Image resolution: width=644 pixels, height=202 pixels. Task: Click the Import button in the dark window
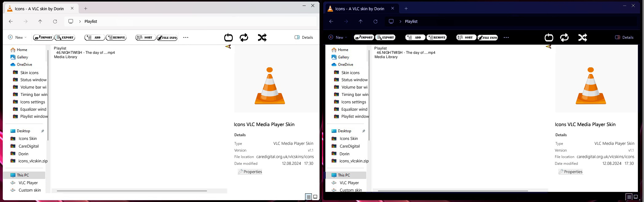coord(364,38)
